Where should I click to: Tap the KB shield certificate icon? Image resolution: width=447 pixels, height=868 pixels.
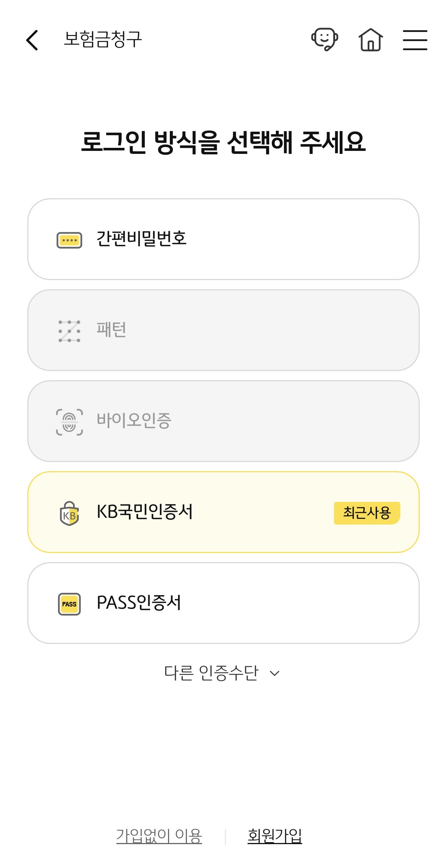coord(69,514)
